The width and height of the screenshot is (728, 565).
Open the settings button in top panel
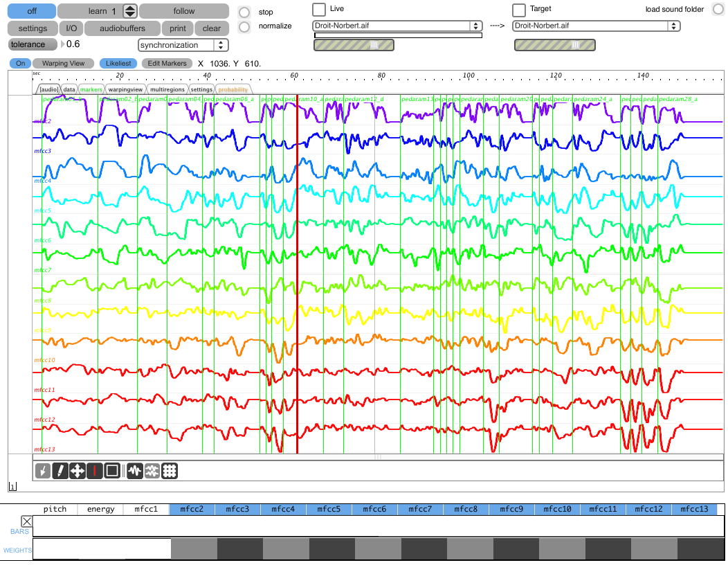click(x=33, y=28)
